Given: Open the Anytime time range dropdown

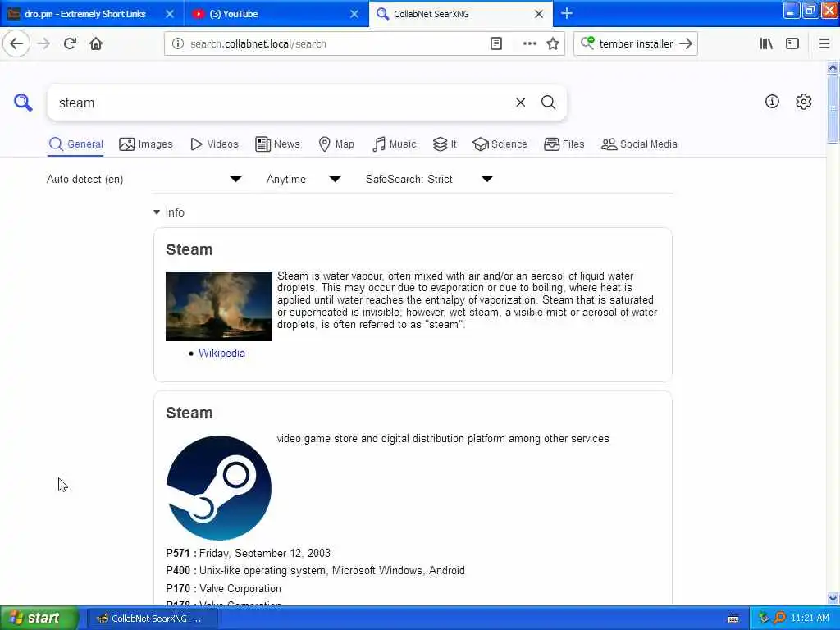Looking at the screenshot, I should pyautogui.click(x=304, y=179).
